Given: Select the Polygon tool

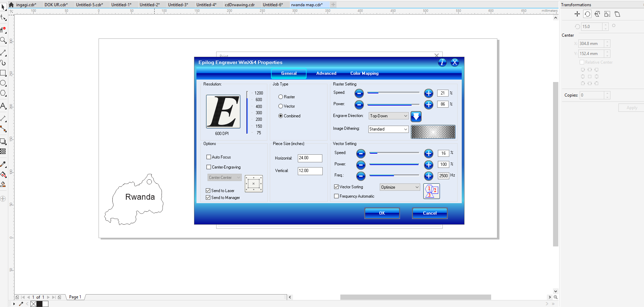Looking at the screenshot, I should 3,93.
